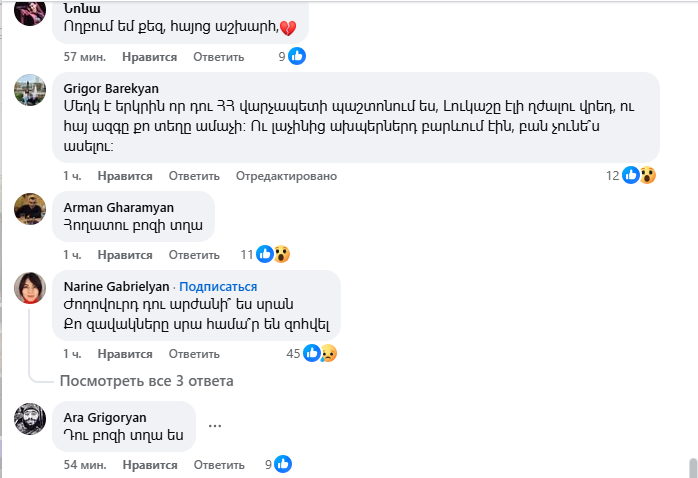Viewport: 698px width, 478px height.
Task: Open Narine Gabrielyan's avatar
Action: [x=30, y=288]
